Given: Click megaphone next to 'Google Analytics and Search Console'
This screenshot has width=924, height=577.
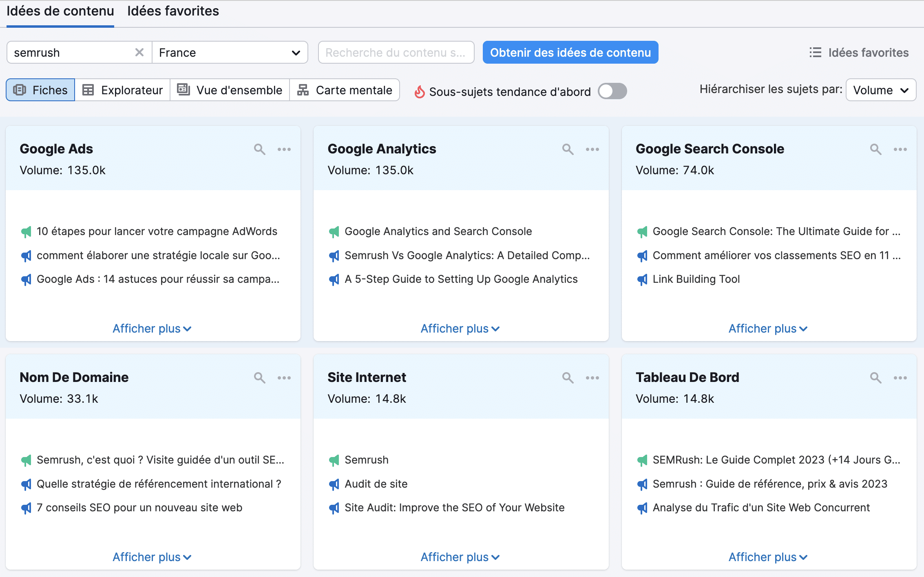Looking at the screenshot, I should pyautogui.click(x=334, y=232).
